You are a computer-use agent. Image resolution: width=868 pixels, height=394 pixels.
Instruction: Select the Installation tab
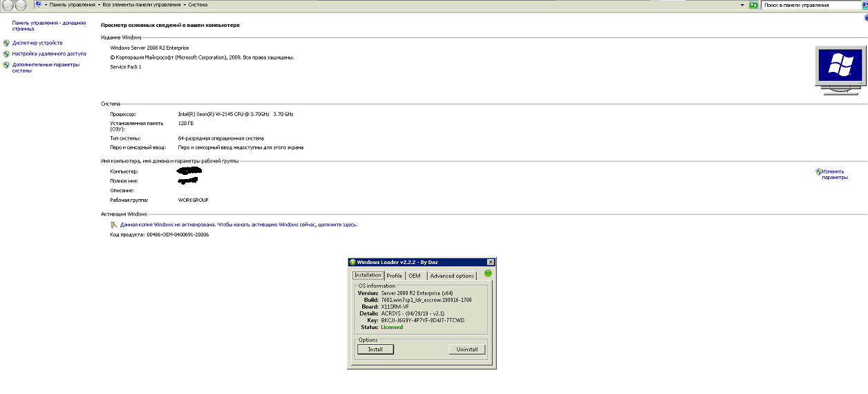pyautogui.click(x=368, y=275)
